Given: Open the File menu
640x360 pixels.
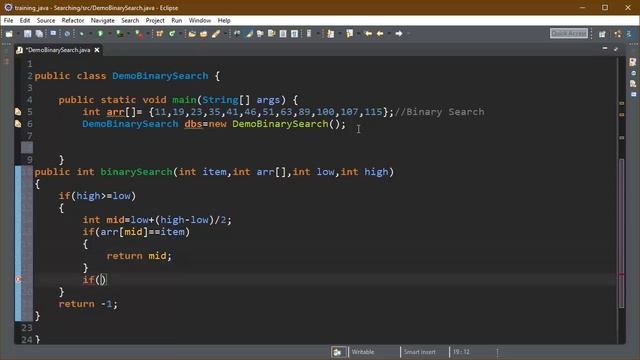Looking at the screenshot, I should tap(8, 20).
